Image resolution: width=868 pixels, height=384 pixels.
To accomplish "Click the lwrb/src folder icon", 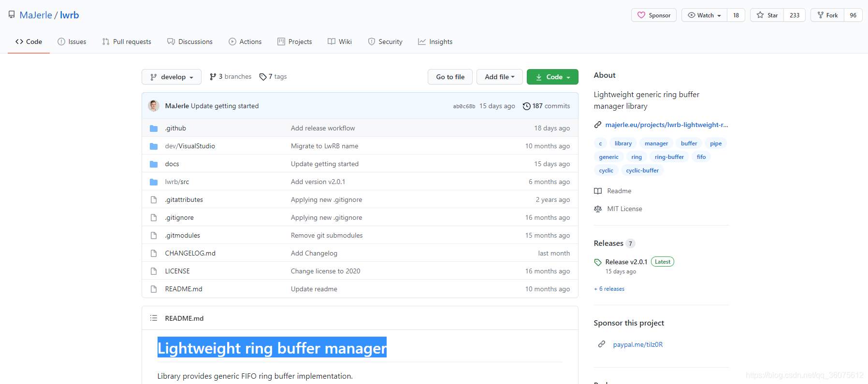I will (154, 182).
